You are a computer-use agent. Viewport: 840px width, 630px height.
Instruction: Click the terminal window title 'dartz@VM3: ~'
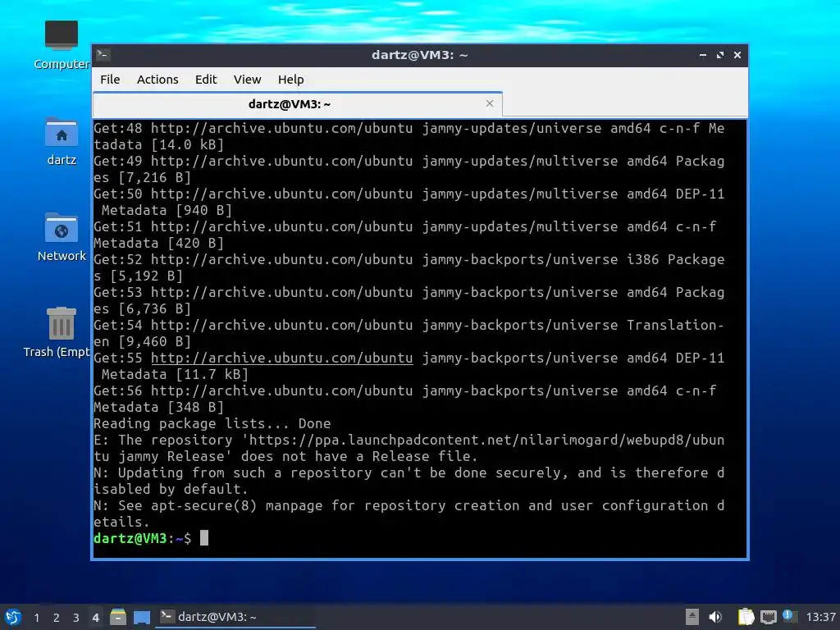tap(419, 55)
